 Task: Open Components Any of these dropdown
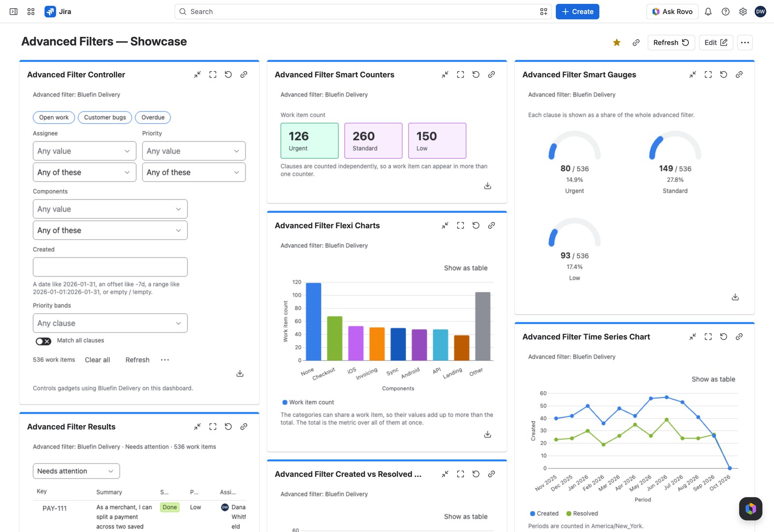(110, 230)
